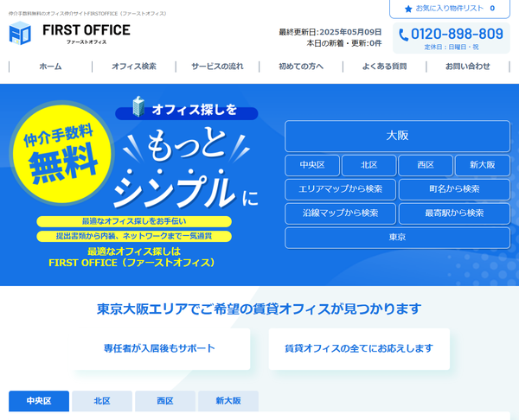519x420 pixels.
Task: Select the 大阪 area button
Action: 397,136
